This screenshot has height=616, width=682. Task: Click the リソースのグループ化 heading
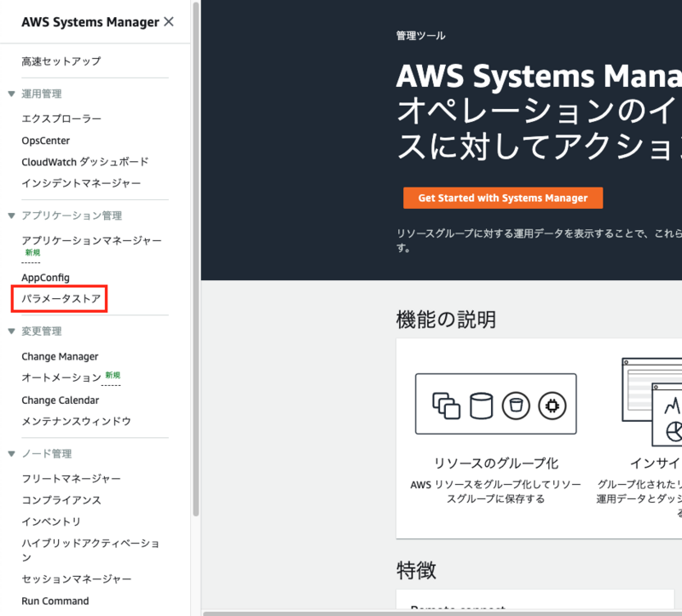pos(496,463)
